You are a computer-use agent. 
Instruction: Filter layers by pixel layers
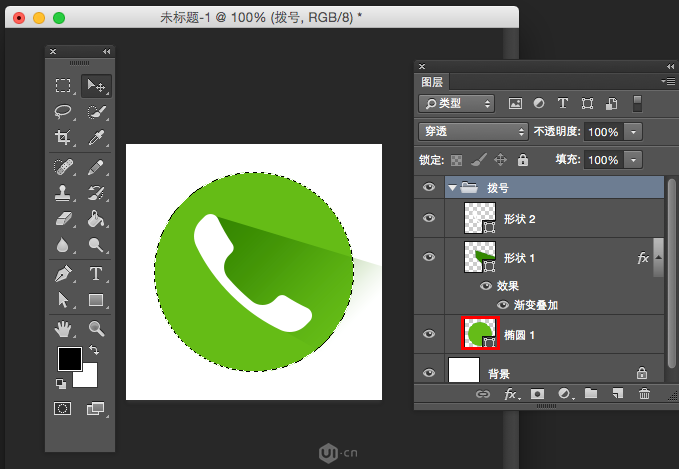click(x=515, y=104)
